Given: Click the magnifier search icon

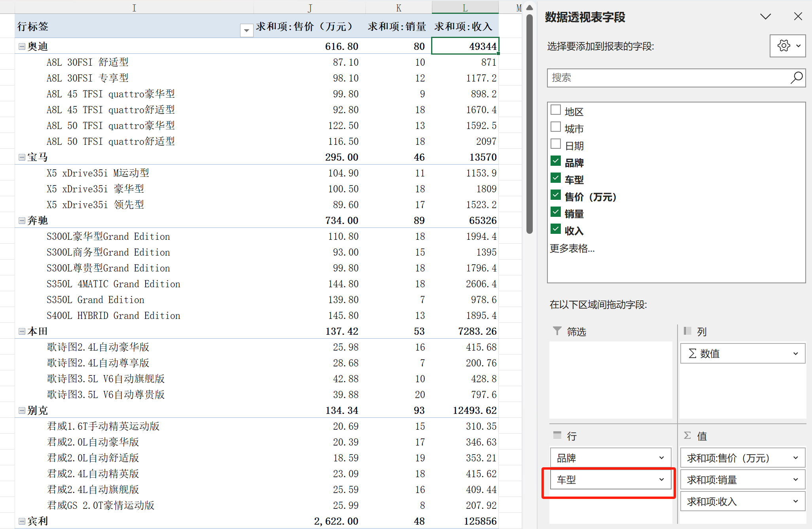Looking at the screenshot, I should pyautogui.click(x=797, y=78).
